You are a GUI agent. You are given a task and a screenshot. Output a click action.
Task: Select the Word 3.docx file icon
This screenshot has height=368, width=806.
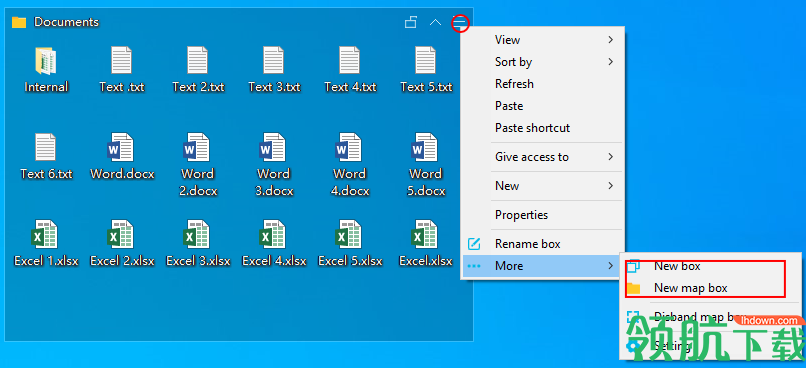pos(273,147)
